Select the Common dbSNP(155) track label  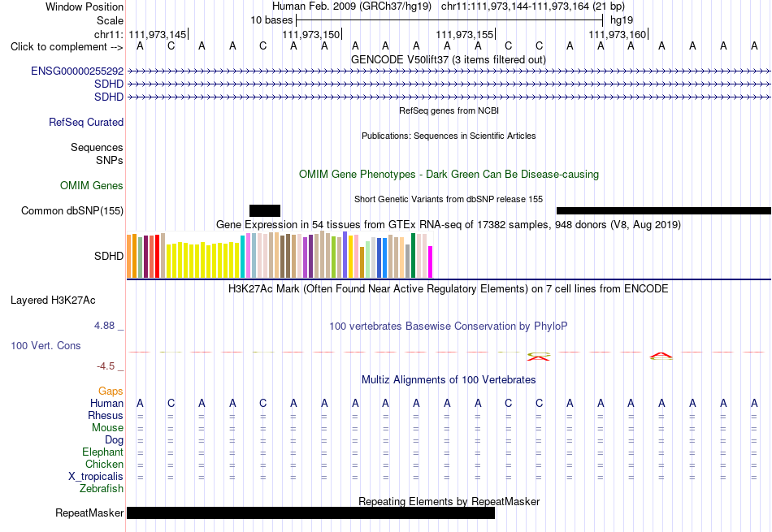tap(72, 210)
